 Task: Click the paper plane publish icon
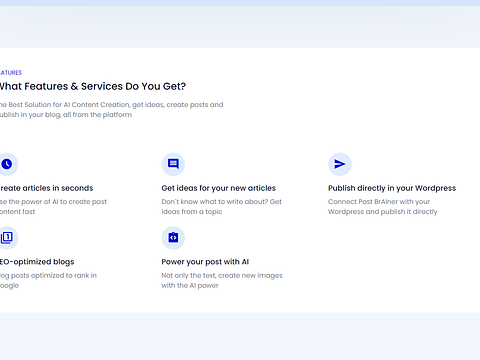point(340,164)
